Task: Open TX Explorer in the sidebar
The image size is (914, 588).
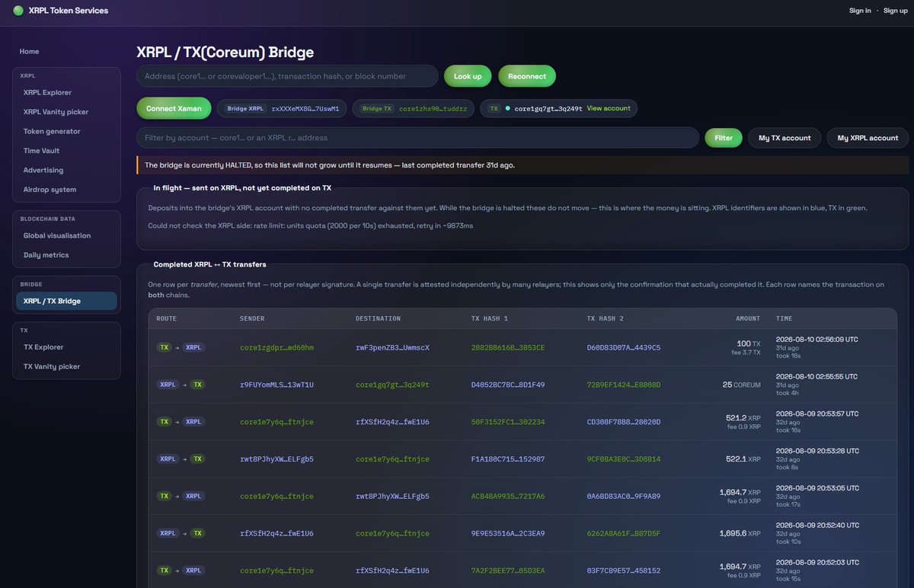Action: click(43, 347)
